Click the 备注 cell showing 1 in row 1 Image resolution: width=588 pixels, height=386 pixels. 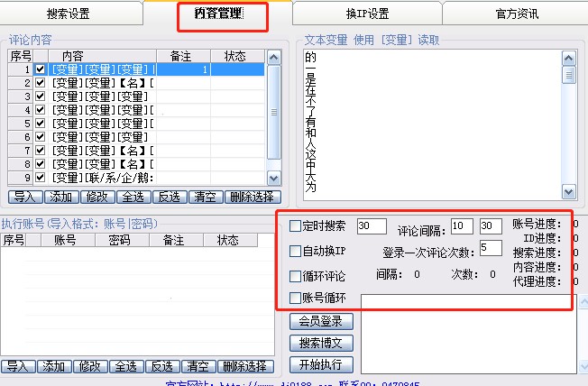[x=183, y=69]
